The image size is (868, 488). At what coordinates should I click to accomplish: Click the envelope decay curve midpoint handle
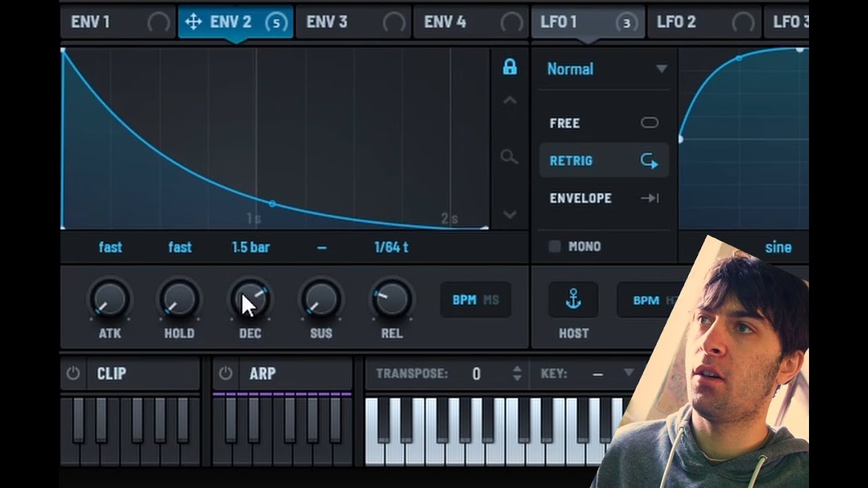[272, 203]
